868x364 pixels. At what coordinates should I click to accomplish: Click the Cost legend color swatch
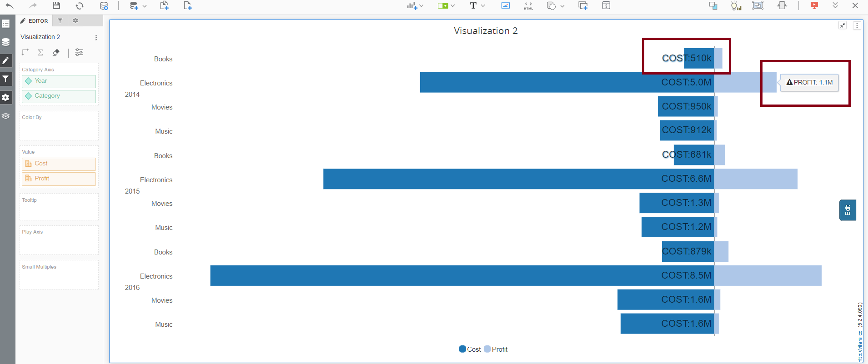[462, 349]
